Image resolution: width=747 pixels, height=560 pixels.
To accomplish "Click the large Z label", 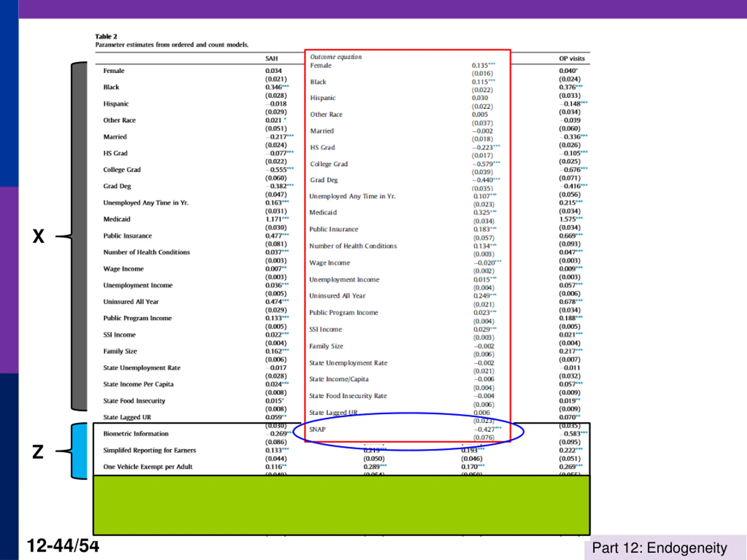I will point(38,452).
